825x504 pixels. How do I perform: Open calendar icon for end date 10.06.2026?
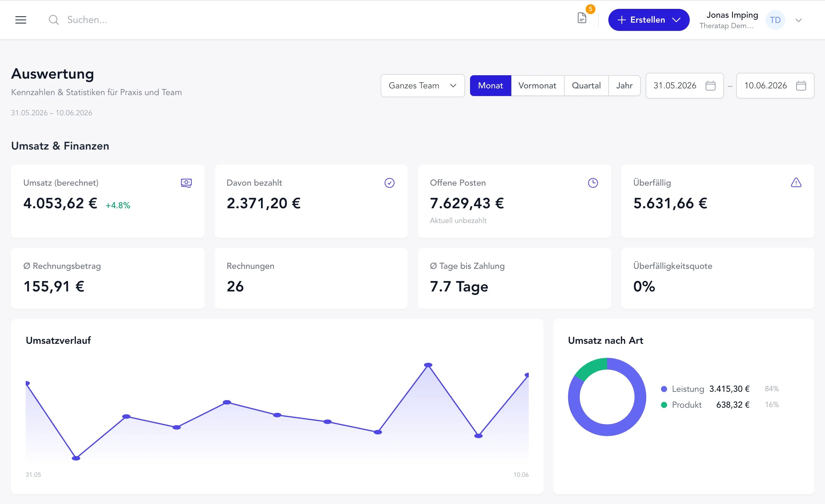pos(801,86)
